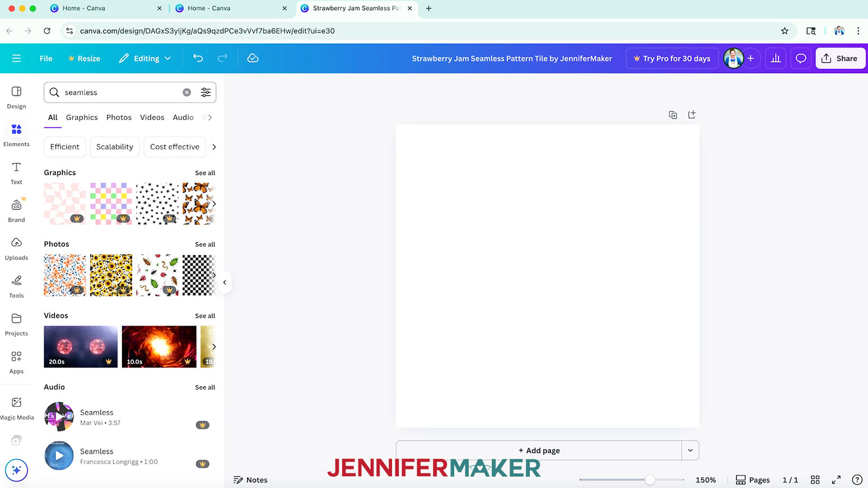
Task: See all Audio results
Action: pos(205,387)
